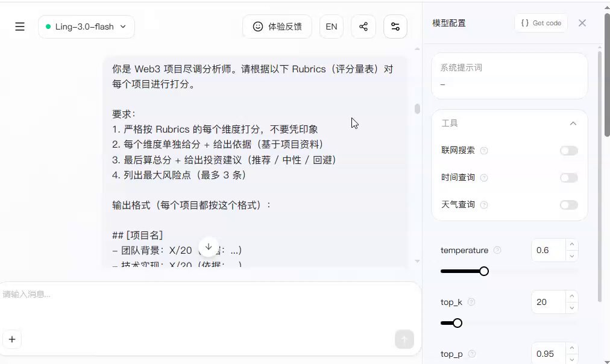Screen dimensions: 610x364
Task: Click the plus attachment button
Action: 12,339
